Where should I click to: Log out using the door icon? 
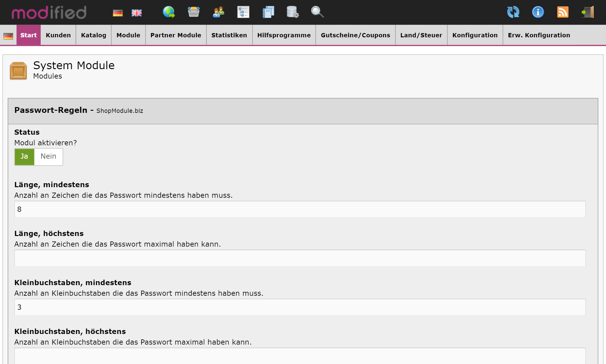(587, 12)
